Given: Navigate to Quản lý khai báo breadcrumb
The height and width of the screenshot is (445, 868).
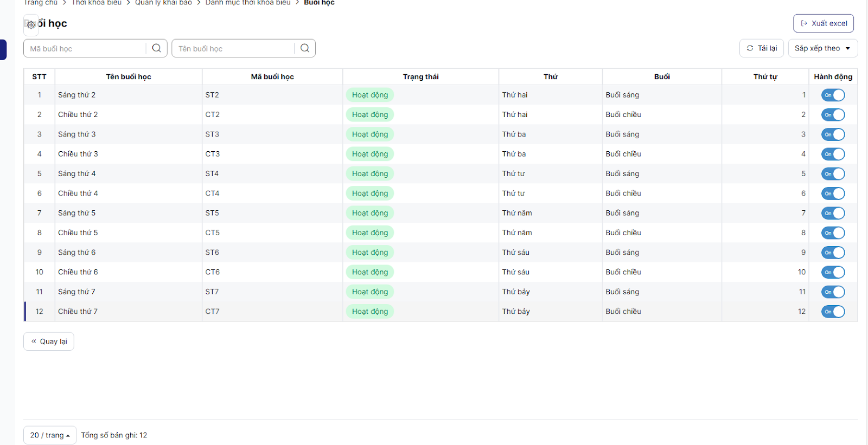Looking at the screenshot, I should [x=163, y=3].
